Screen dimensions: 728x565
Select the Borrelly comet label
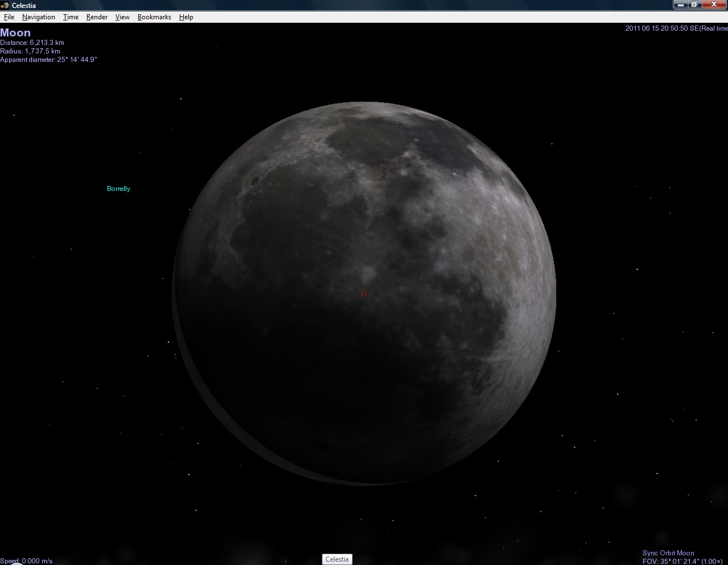tap(118, 189)
